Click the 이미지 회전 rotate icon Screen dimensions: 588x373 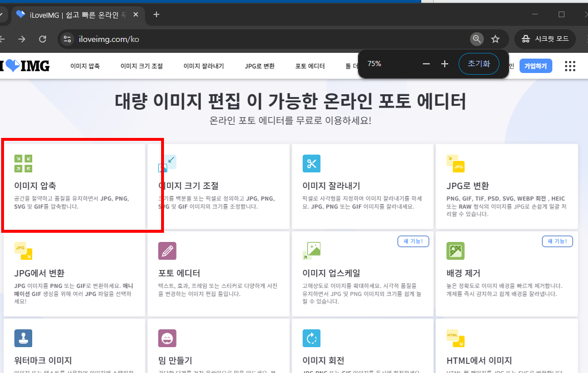[x=311, y=338]
